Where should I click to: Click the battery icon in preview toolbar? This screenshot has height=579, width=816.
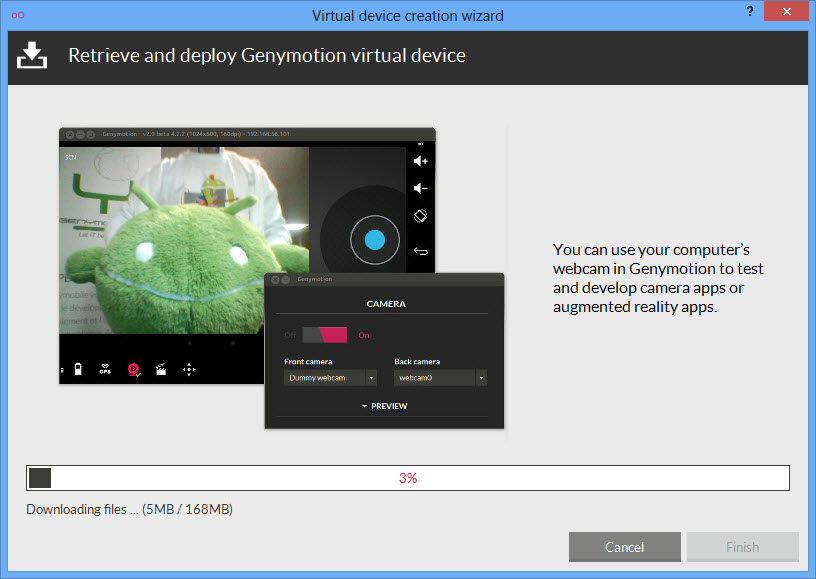78,369
